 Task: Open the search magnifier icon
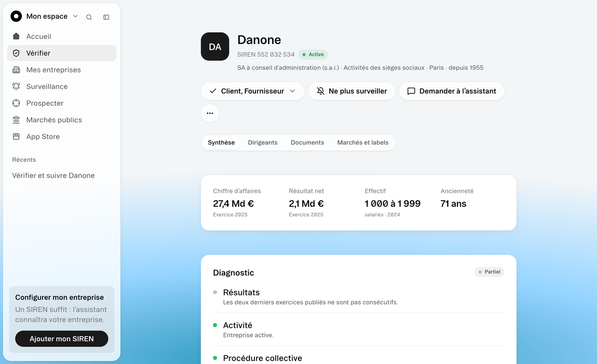(x=89, y=17)
